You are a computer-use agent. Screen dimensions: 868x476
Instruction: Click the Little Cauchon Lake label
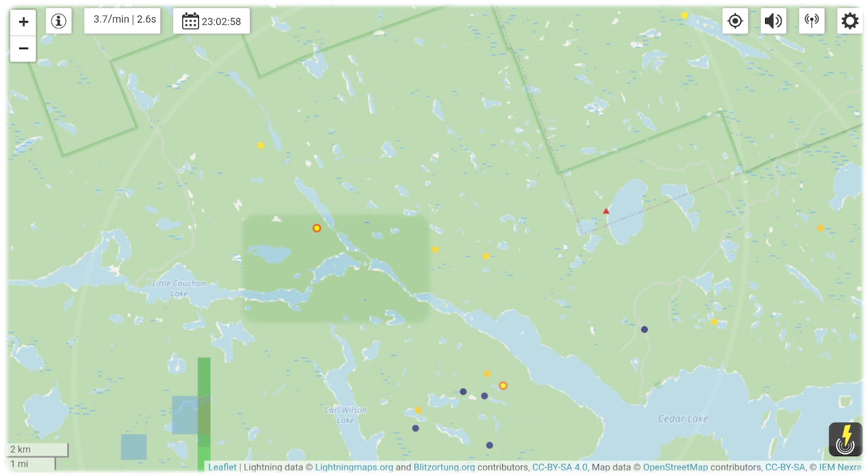pyautogui.click(x=179, y=288)
